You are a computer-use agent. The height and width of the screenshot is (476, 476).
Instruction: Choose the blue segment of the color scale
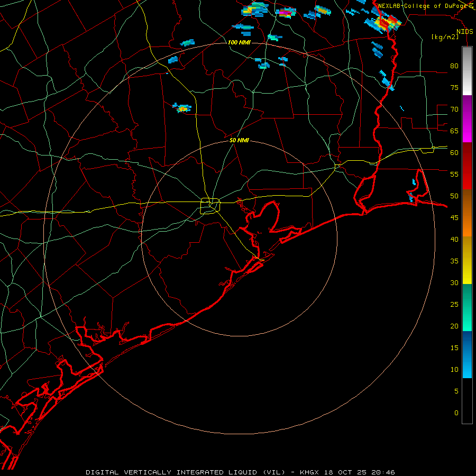coord(467,354)
